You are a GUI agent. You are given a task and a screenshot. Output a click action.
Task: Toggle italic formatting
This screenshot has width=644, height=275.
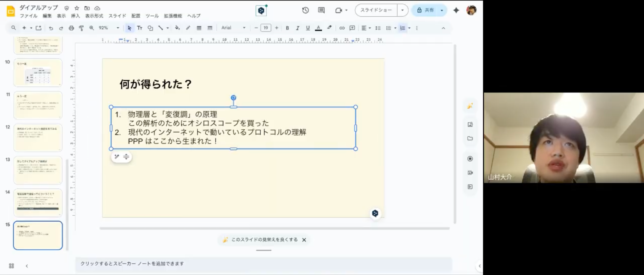click(297, 28)
